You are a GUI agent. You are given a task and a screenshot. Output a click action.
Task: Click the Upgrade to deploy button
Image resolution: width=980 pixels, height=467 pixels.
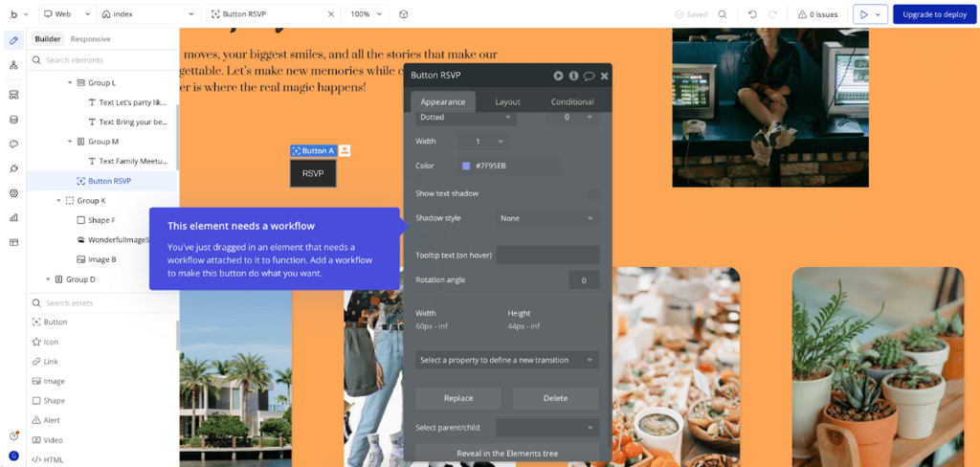pos(934,14)
